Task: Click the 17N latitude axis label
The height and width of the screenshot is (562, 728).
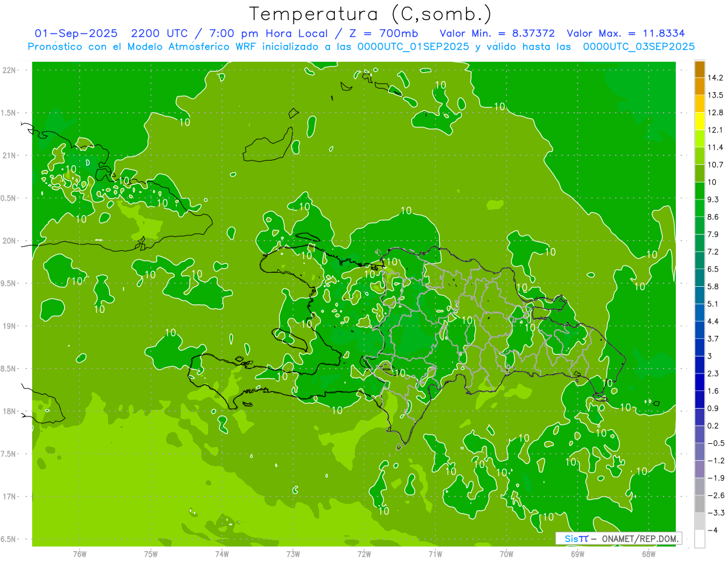Action: [10, 497]
